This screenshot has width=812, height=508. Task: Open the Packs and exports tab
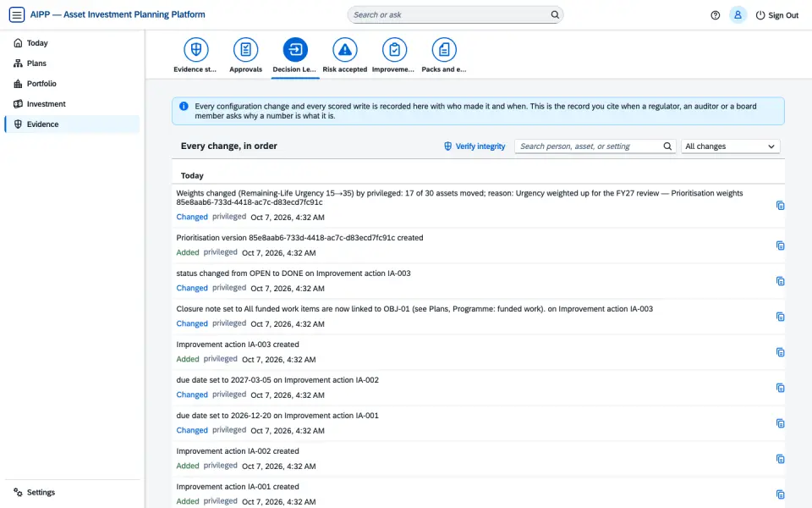(x=444, y=56)
